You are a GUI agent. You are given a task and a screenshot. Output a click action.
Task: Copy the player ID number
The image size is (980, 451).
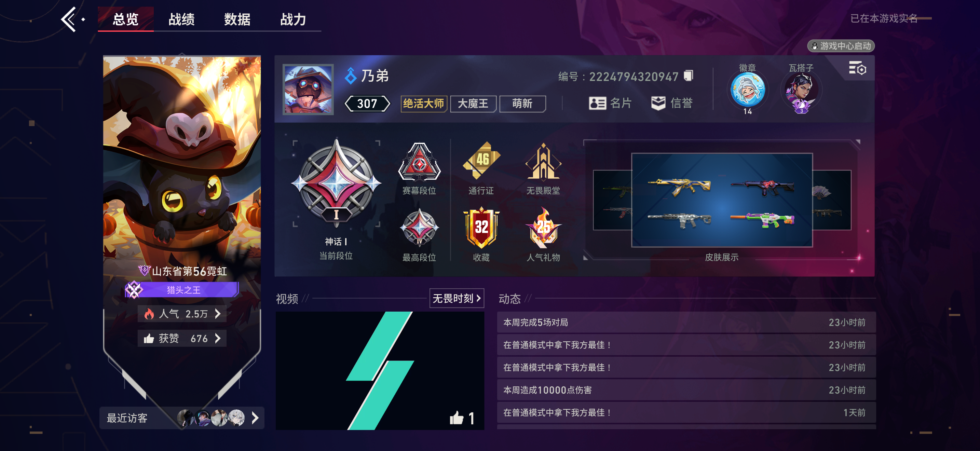(688, 76)
